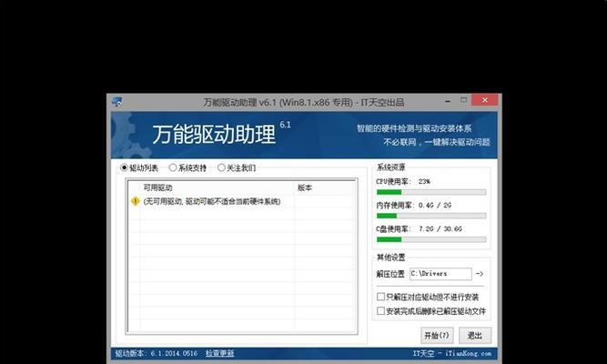
Task: Maximize the 万能驱动助理 window
Action: (x=463, y=100)
